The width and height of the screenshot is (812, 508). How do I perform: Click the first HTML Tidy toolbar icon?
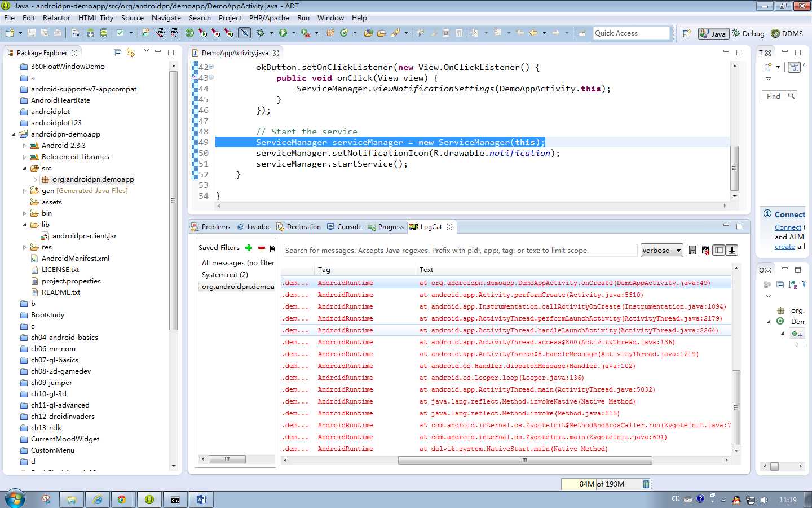161,33
